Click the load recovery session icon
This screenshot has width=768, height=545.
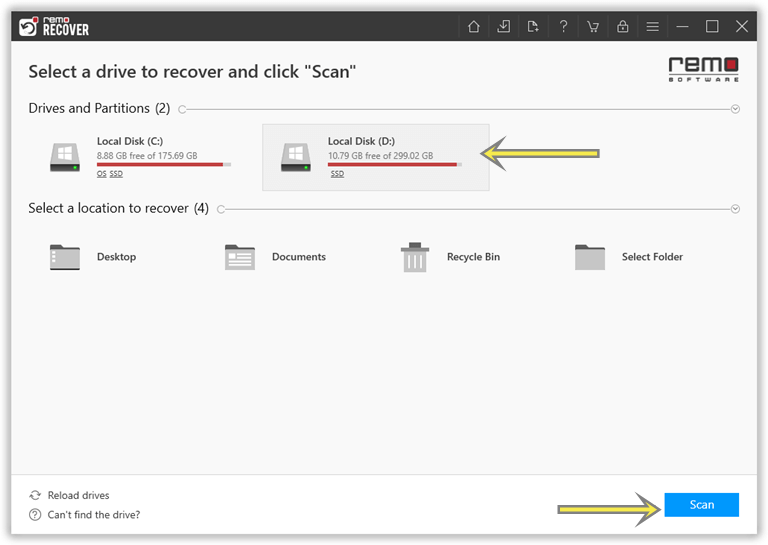[533, 26]
